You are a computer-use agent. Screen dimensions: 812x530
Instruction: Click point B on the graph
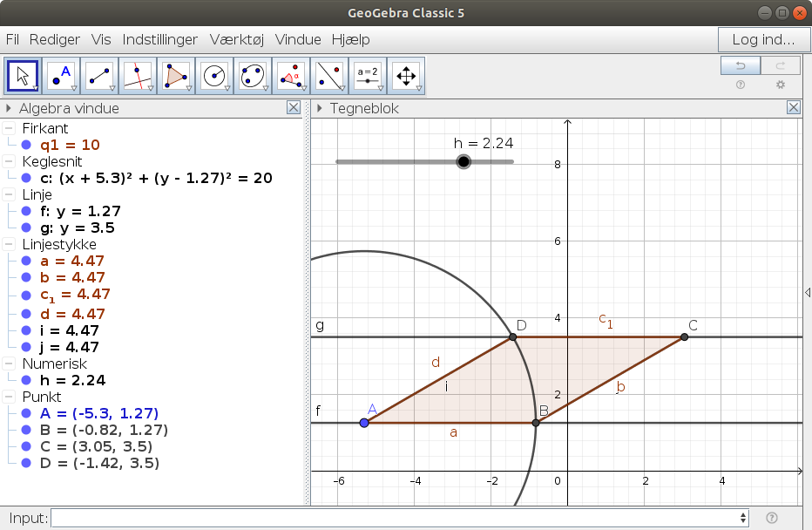(x=536, y=423)
